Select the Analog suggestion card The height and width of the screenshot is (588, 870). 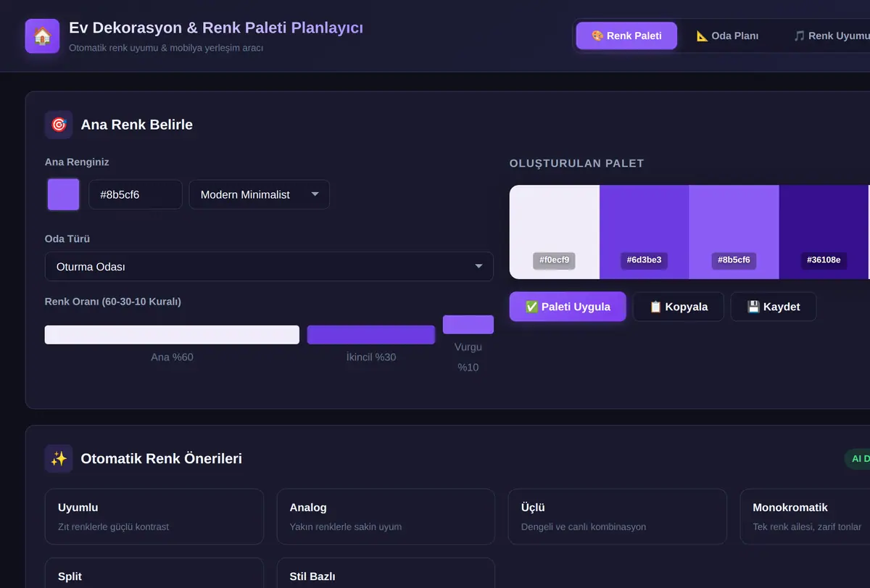pos(386,516)
